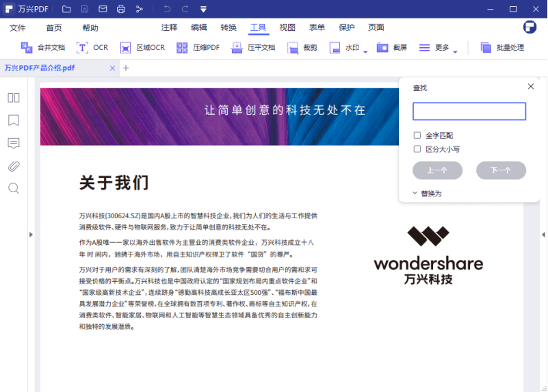Screen dimensions: 548x392
Task: Enable the 区分大小写 checkbox
Action: tap(417, 149)
